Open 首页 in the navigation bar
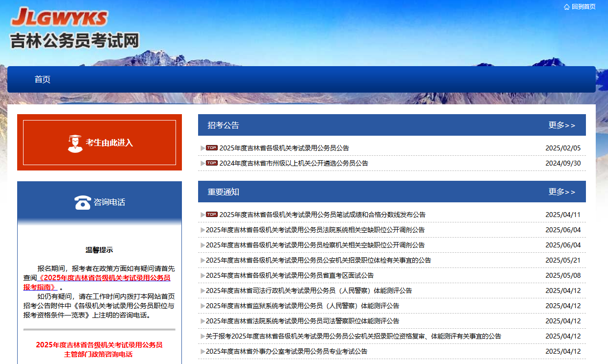608x364 pixels. click(42, 79)
